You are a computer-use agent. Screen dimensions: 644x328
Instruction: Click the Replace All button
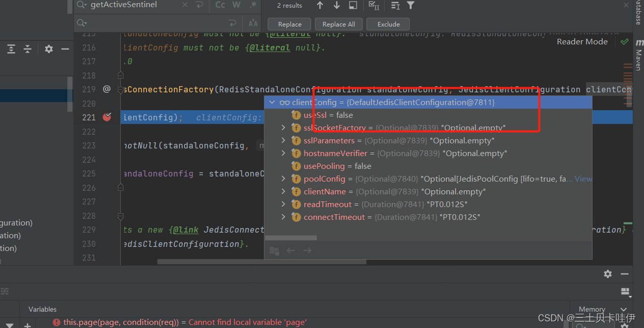[x=339, y=24]
